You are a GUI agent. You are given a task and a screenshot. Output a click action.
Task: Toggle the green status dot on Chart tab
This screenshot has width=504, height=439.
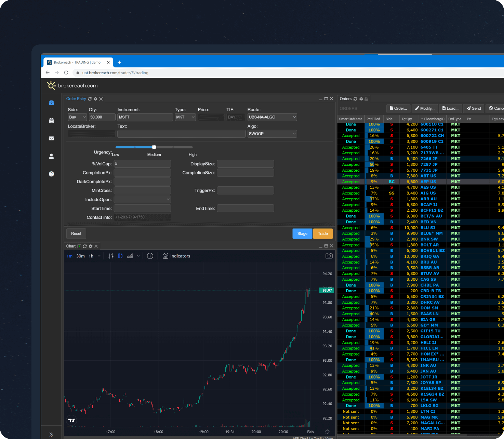point(79,246)
